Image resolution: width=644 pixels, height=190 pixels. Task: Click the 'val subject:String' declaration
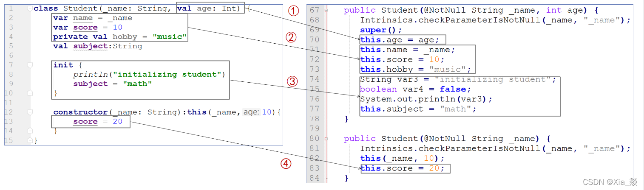pyautogui.click(x=98, y=46)
